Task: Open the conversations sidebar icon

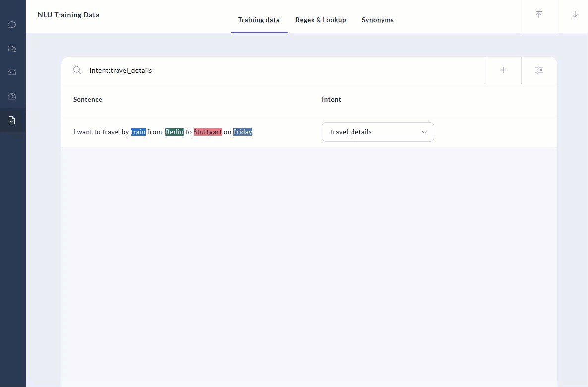Action: coord(12,49)
